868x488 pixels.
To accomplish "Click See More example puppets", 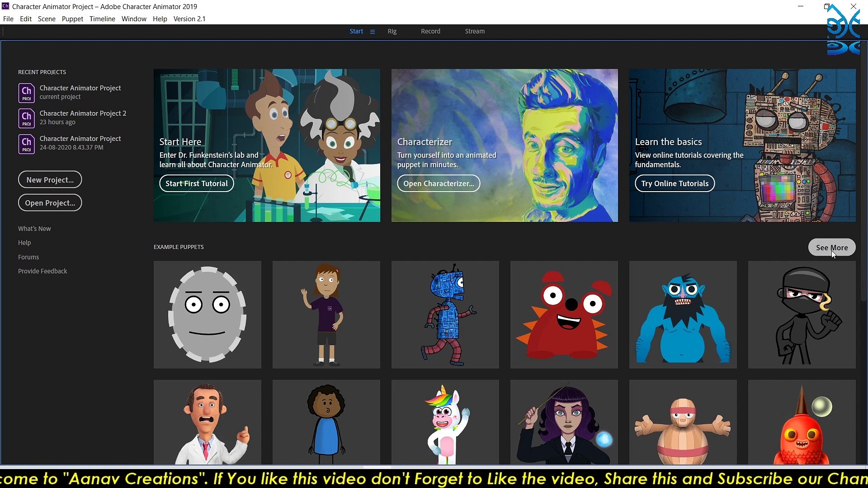I will coord(831,248).
